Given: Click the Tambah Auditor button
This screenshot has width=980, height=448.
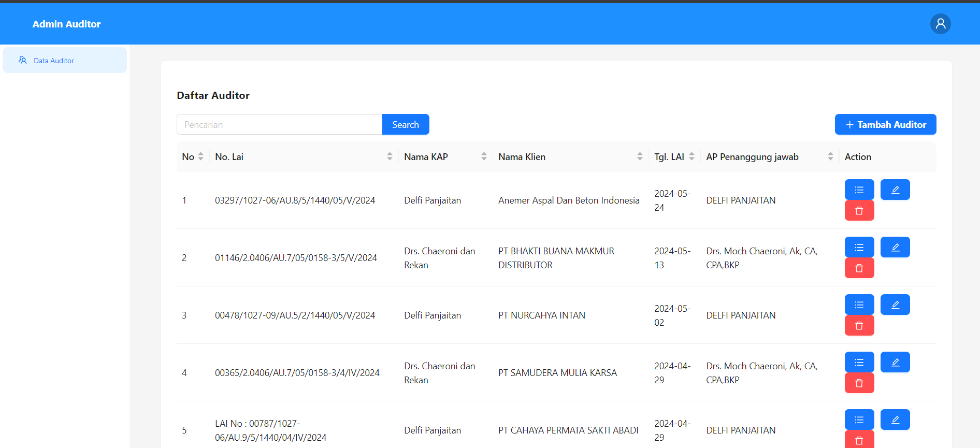Looking at the screenshot, I should point(885,124).
